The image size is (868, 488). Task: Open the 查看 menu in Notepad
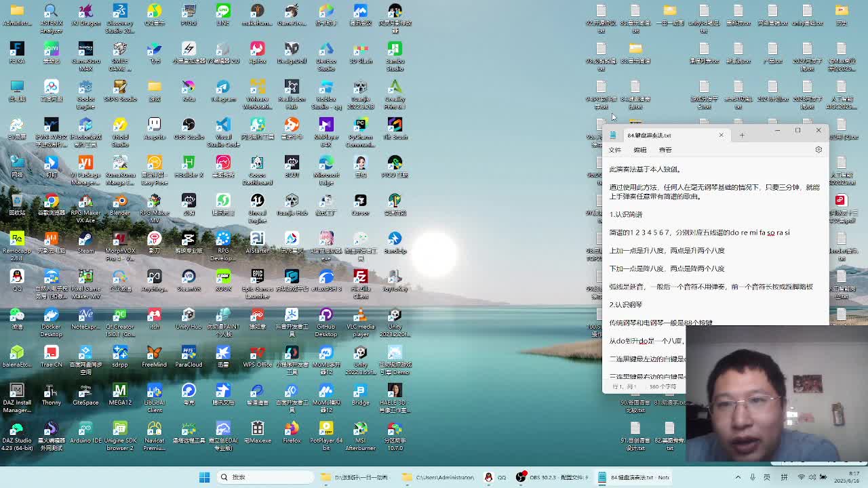coord(665,150)
